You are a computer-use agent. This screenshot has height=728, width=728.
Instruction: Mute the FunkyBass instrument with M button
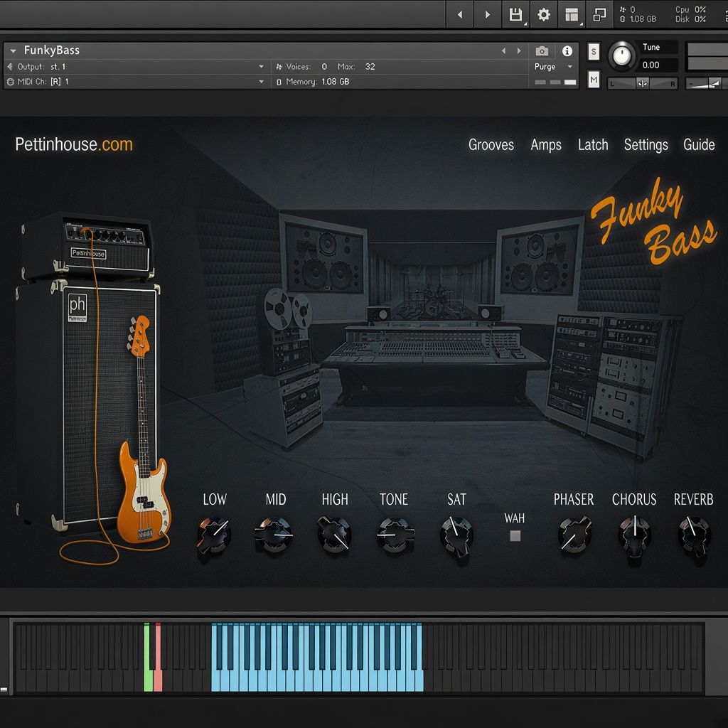coord(594,80)
